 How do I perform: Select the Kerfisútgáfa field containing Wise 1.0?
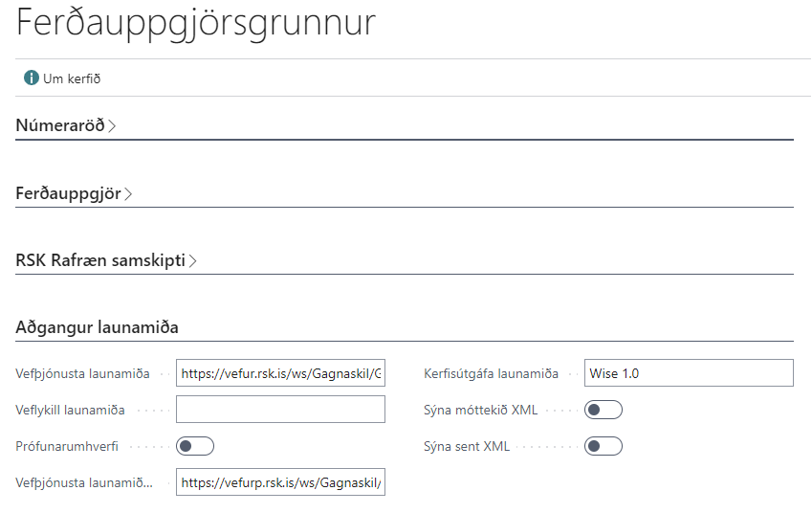[x=689, y=373]
